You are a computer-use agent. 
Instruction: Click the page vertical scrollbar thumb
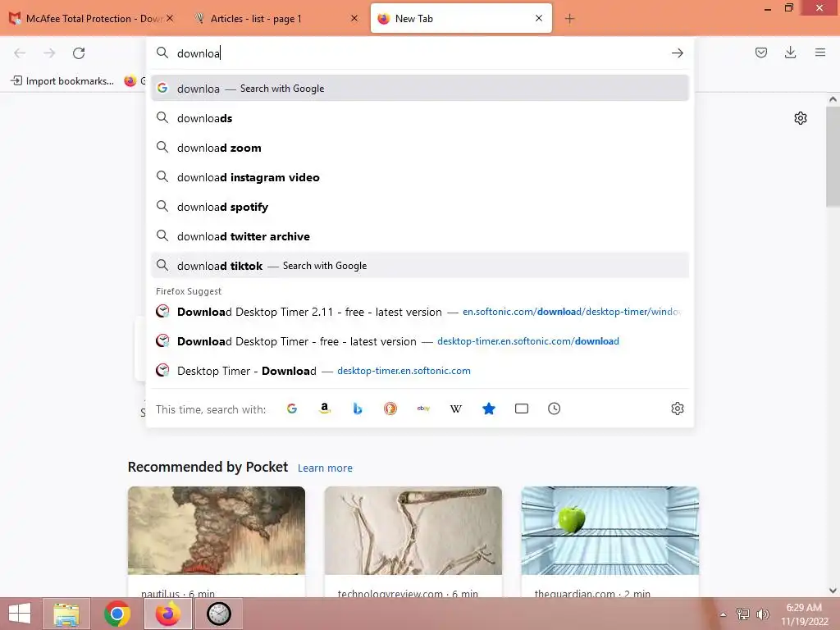pos(833,157)
